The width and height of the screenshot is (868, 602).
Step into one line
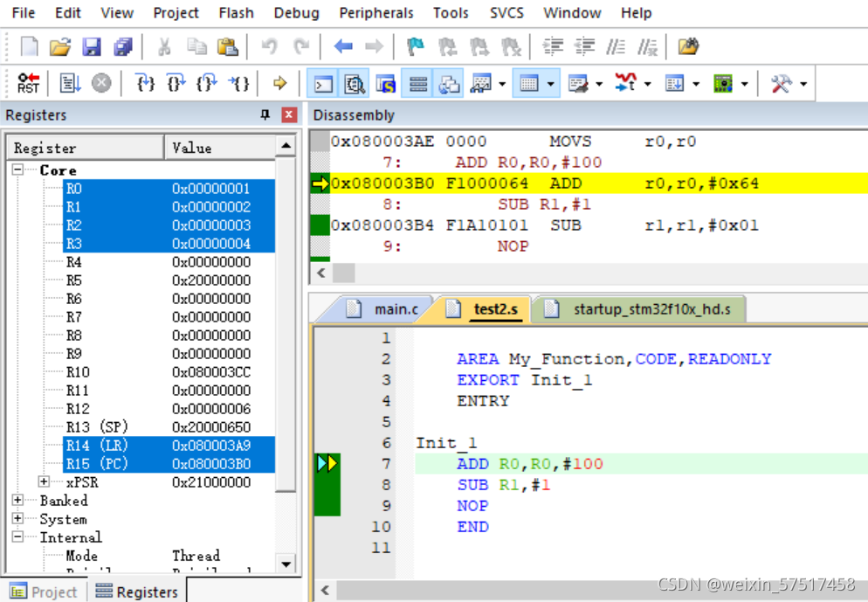coord(145,84)
